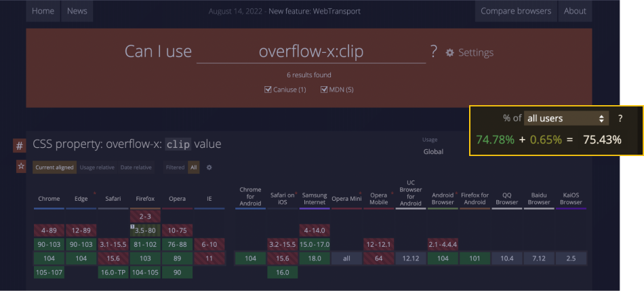644x291 pixels.
Task: Open the table filter gear icon
Action: tap(209, 168)
